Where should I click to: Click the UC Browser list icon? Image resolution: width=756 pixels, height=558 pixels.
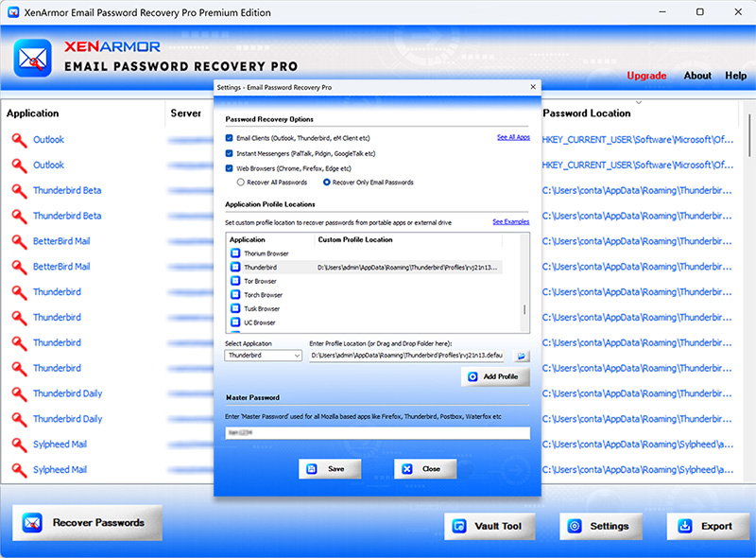tap(236, 323)
